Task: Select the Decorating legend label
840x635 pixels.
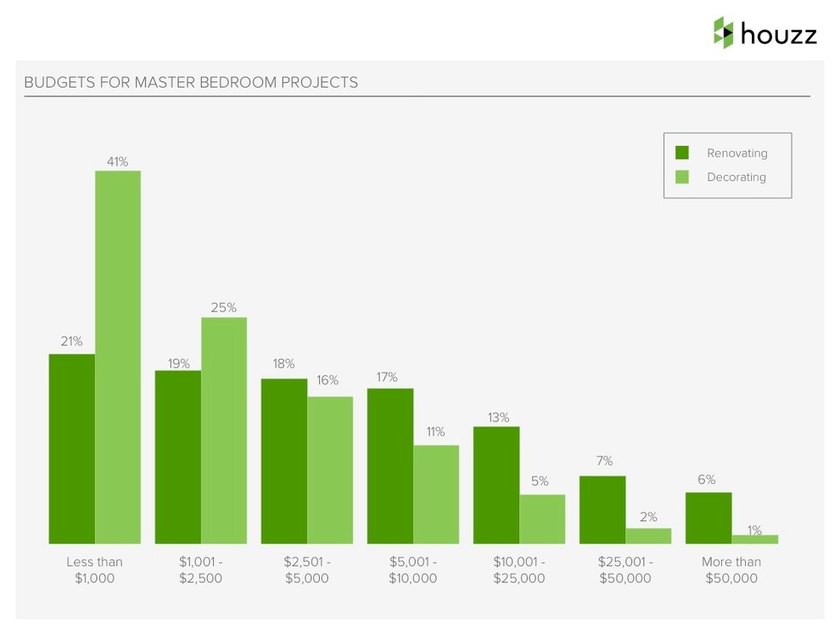Action: (736, 177)
